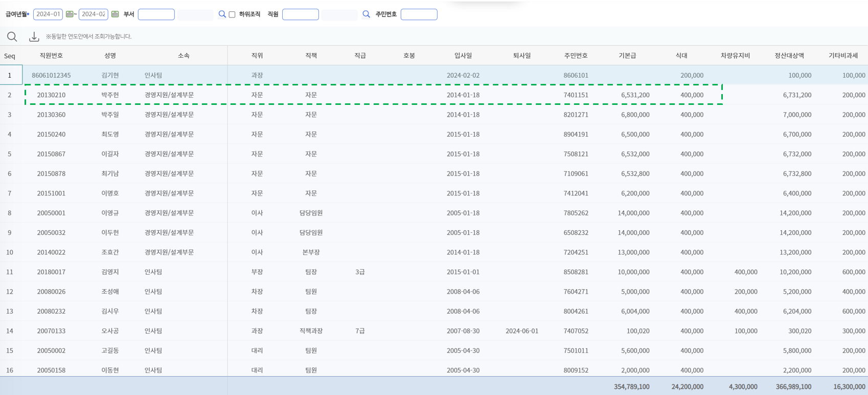Select the name cell 고길동
This screenshot has height=395, width=868.
click(110, 350)
